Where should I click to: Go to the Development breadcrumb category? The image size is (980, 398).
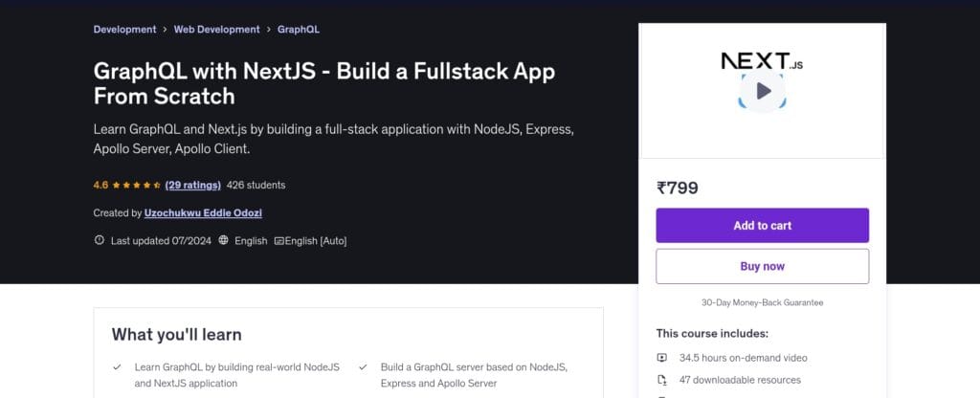tap(124, 30)
